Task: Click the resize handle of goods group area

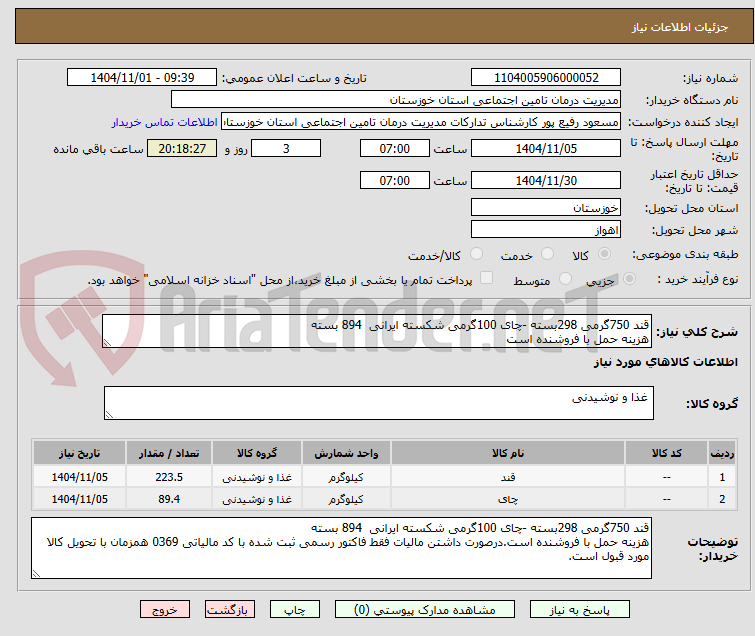Action: click(109, 415)
